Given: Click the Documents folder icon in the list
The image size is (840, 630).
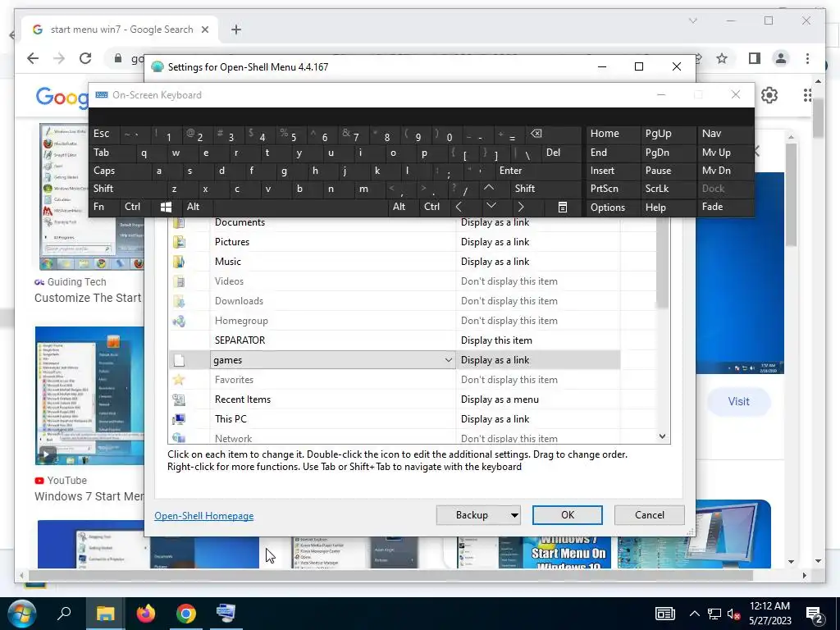Looking at the screenshot, I should click(x=178, y=223).
